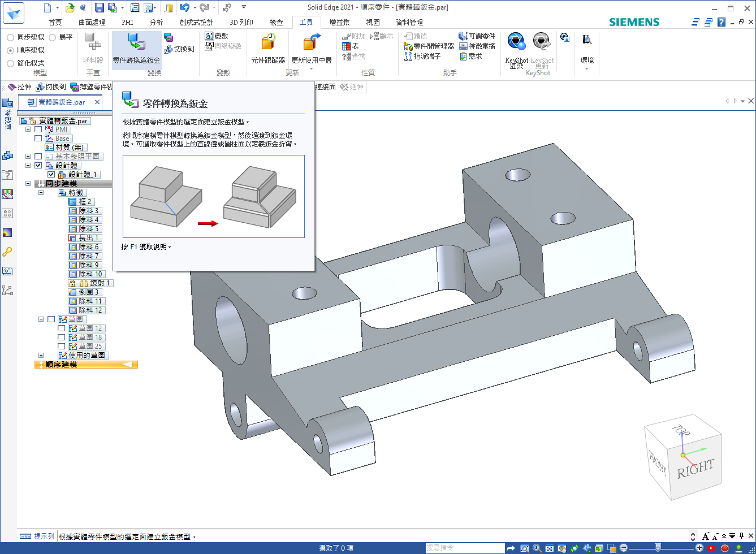Select the 展平 radio button
The height and width of the screenshot is (554, 756).
tap(53, 37)
